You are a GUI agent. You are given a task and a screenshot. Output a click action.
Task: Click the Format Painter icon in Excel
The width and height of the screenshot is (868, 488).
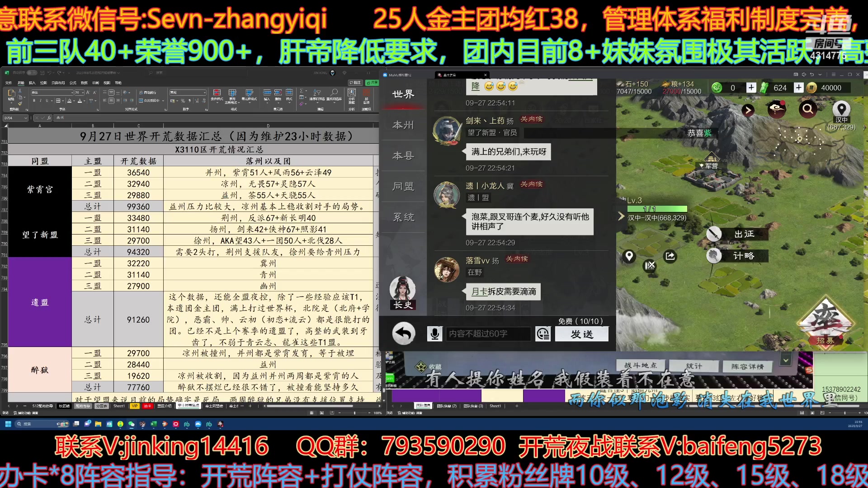[20, 103]
